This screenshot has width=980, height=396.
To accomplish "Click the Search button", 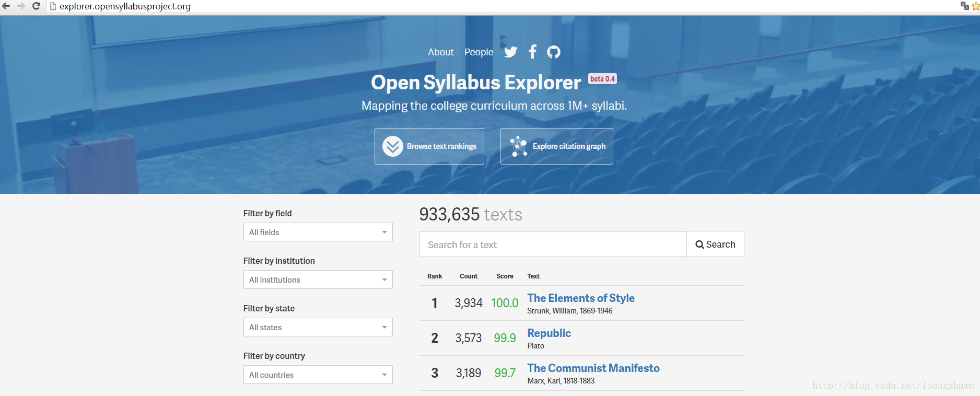I will point(715,244).
